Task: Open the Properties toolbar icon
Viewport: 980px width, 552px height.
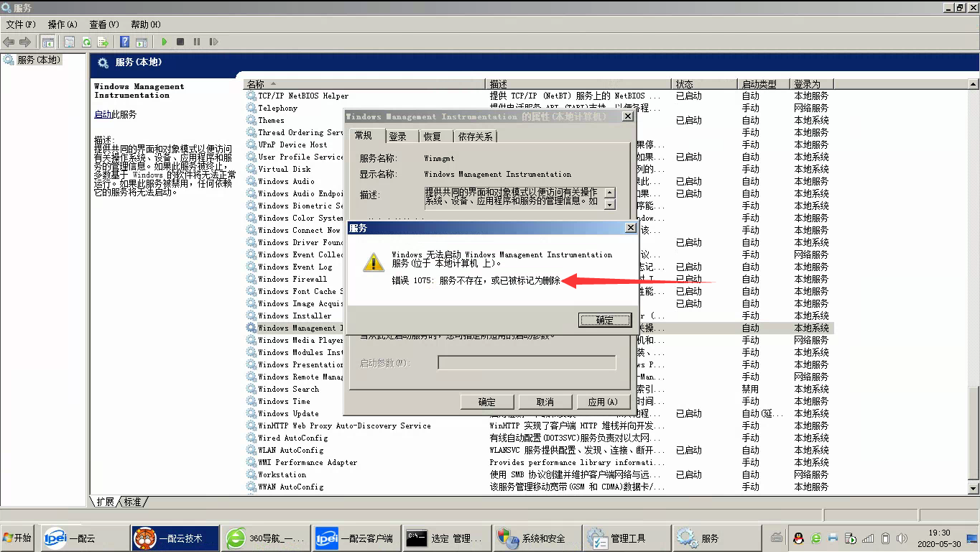Action: pos(70,42)
